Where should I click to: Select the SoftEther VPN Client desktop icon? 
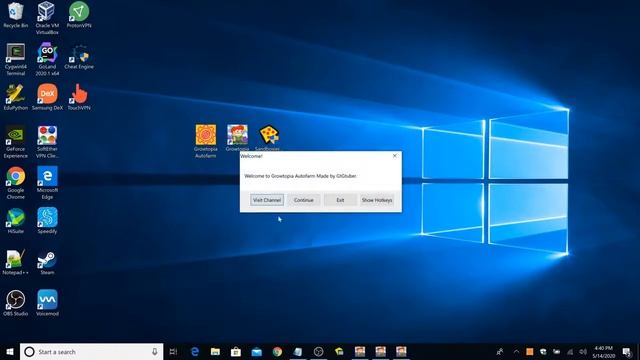click(47, 142)
